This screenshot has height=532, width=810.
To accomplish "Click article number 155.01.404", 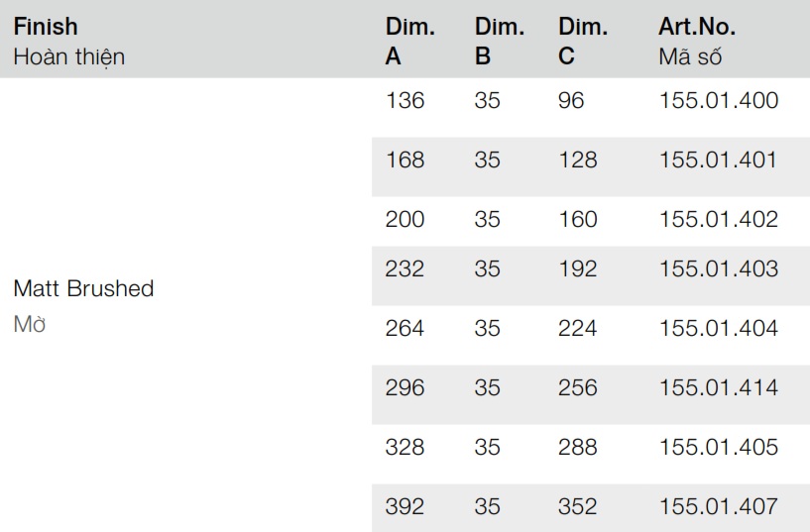I will 718,328.
